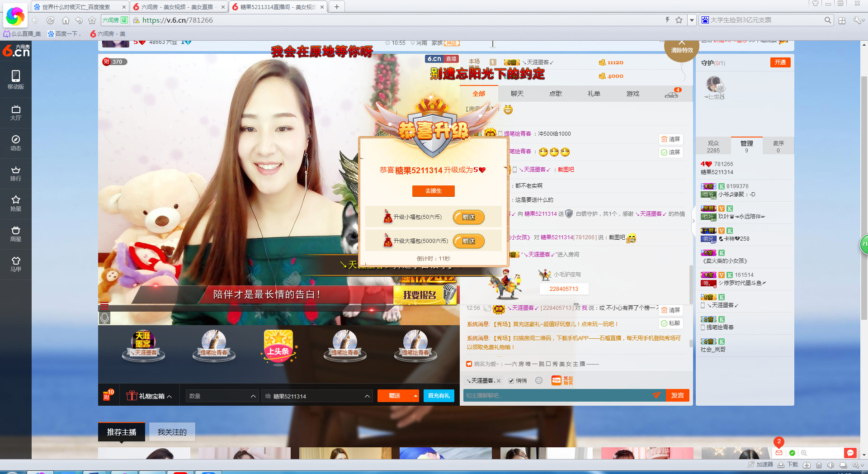Reload the page with refresh icon
This screenshot has width=868, height=474.
(x=50, y=20)
